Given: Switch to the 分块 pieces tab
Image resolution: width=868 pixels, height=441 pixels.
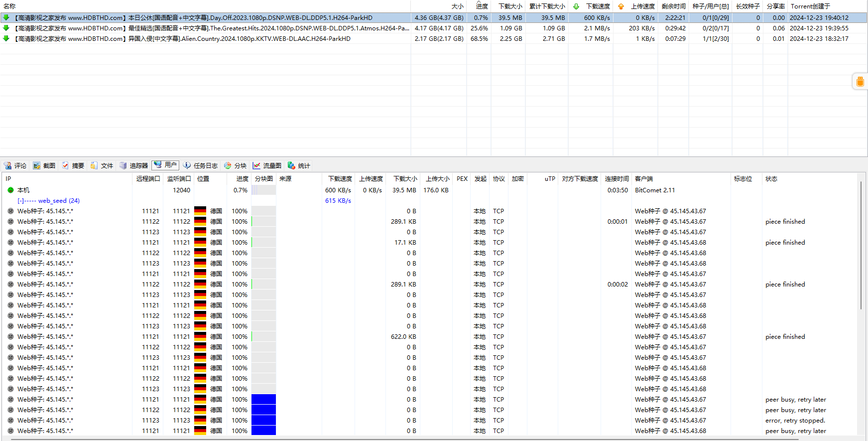Looking at the screenshot, I should (x=236, y=165).
